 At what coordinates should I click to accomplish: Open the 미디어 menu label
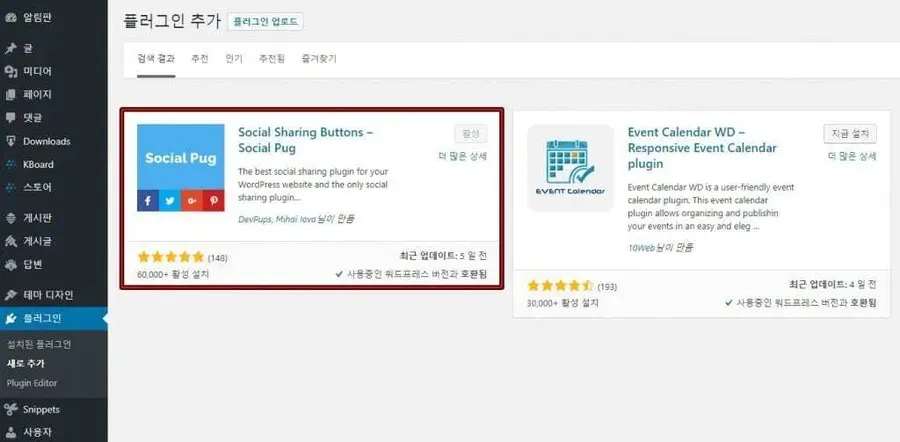point(37,71)
